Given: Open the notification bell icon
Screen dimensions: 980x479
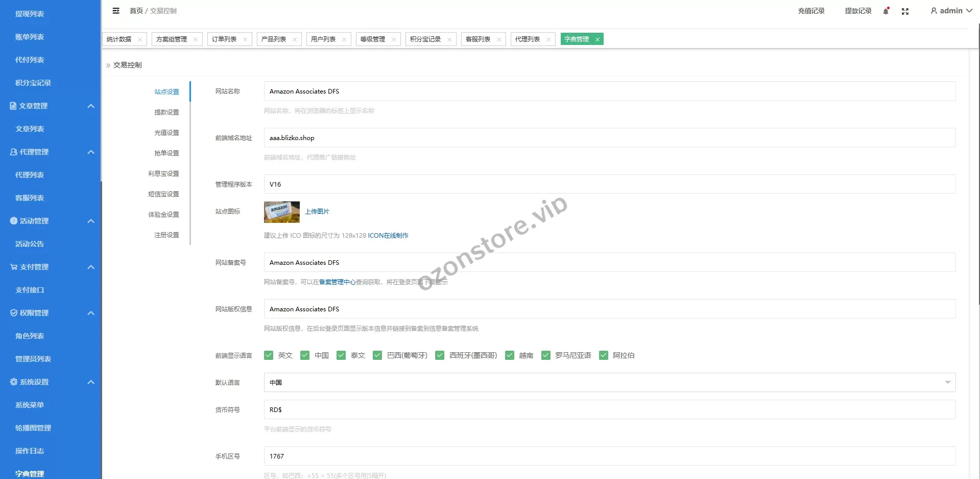Looking at the screenshot, I should [886, 11].
